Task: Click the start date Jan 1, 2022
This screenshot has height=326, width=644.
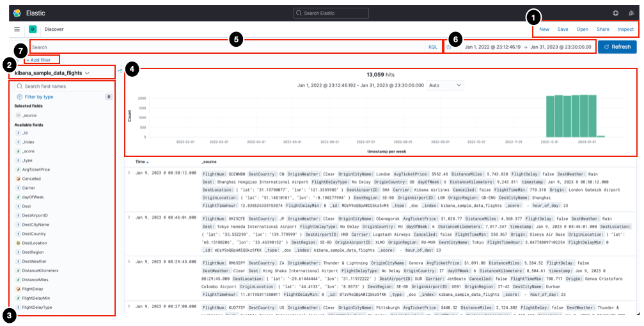Action: click(492, 47)
